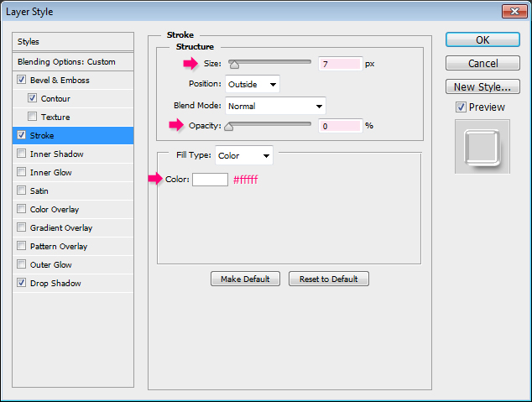The width and height of the screenshot is (532, 402).
Task: Click the Size slider handle
Action: 234,64
